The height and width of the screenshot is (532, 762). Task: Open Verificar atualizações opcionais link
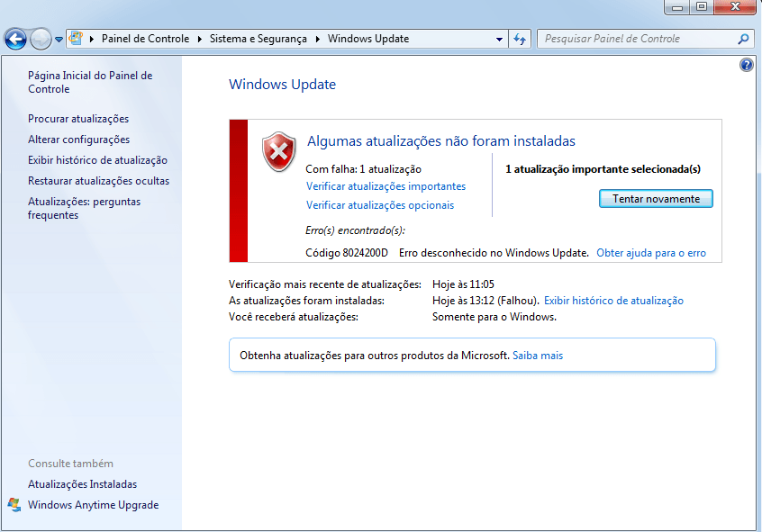(x=380, y=205)
